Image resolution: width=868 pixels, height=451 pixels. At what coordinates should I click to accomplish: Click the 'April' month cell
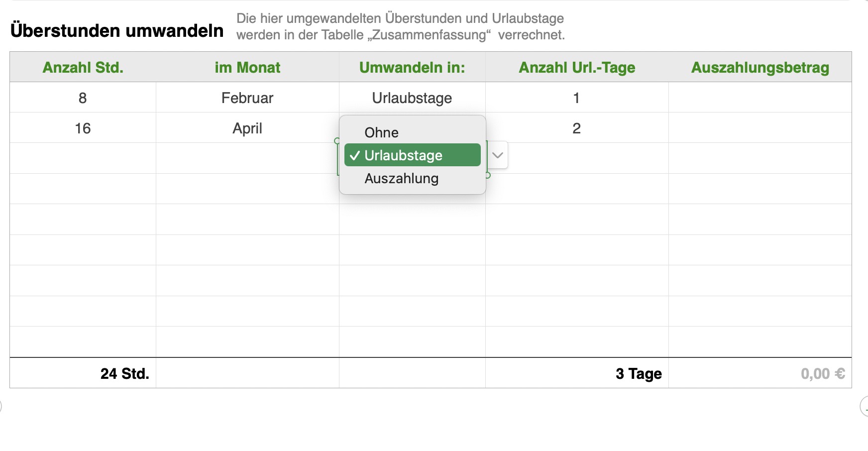tap(247, 128)
